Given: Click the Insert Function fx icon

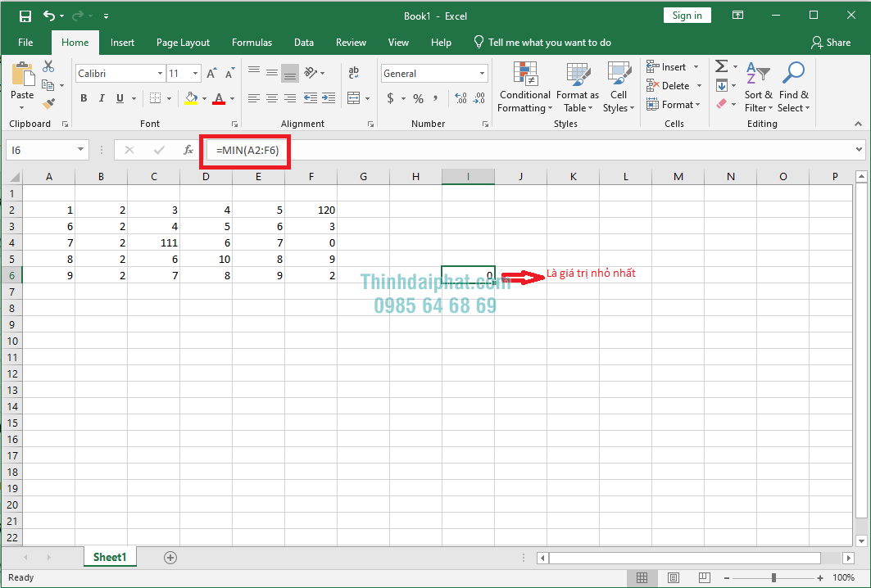Looking at the screenshot, I should pyautogui.click(x=188, y=150).
